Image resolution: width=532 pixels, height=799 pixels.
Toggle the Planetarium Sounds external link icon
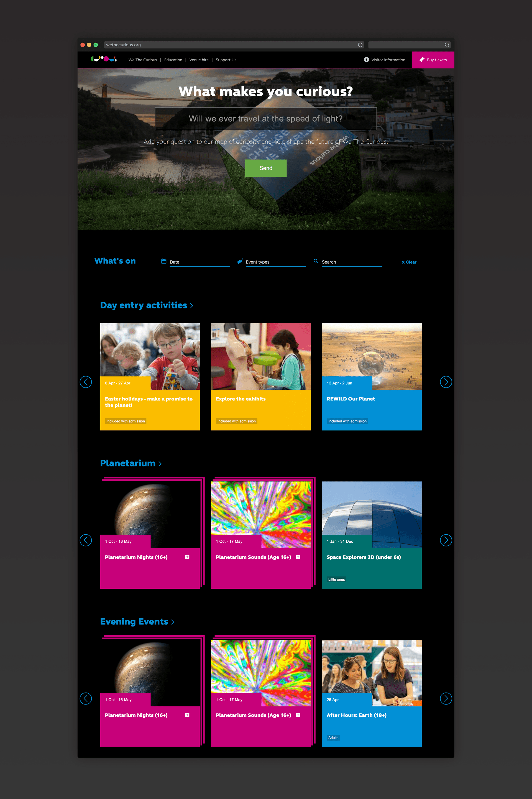pyautogui.click(x=300, y=557)
